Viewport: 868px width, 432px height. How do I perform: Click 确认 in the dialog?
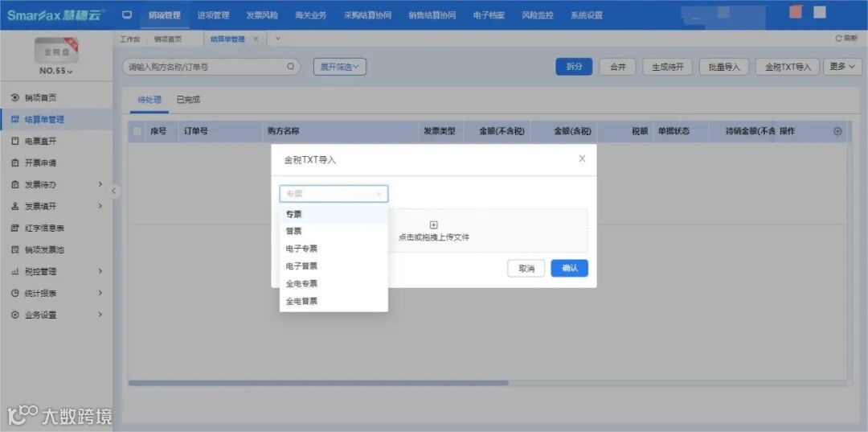tap(570, 268)
